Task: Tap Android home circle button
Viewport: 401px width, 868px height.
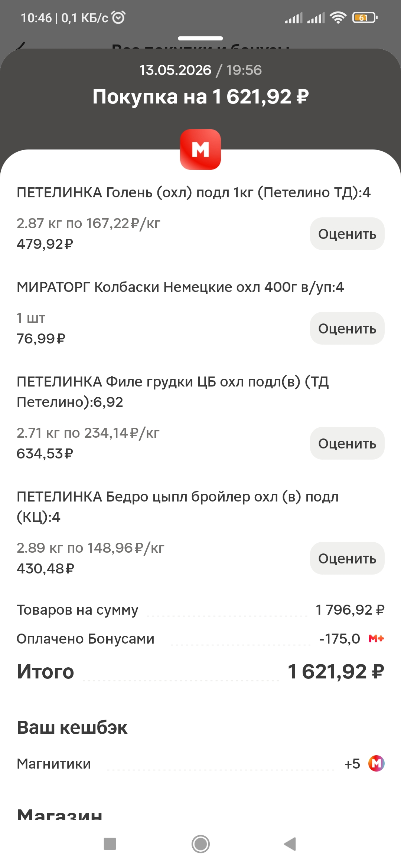Action: click(x=200, y=844)
